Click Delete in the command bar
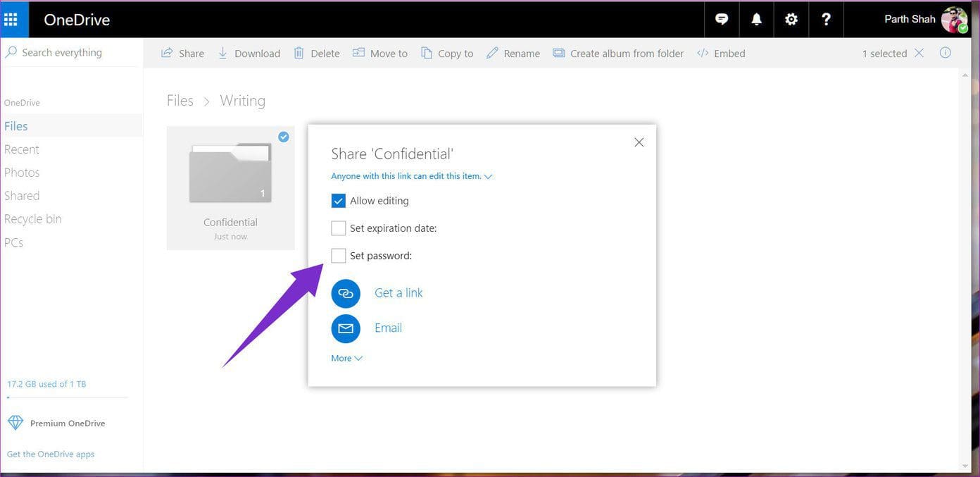This screenshot has height=477, width=980. (x=317, y=54)
